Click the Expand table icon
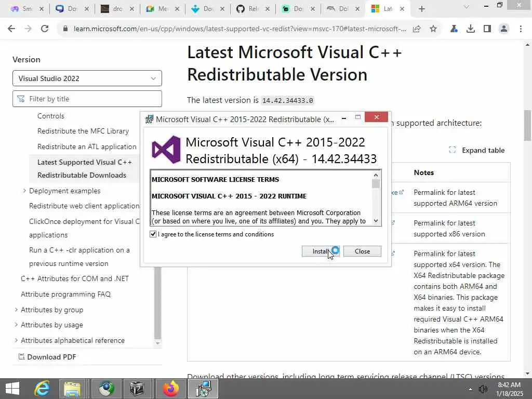 (452, 150)
